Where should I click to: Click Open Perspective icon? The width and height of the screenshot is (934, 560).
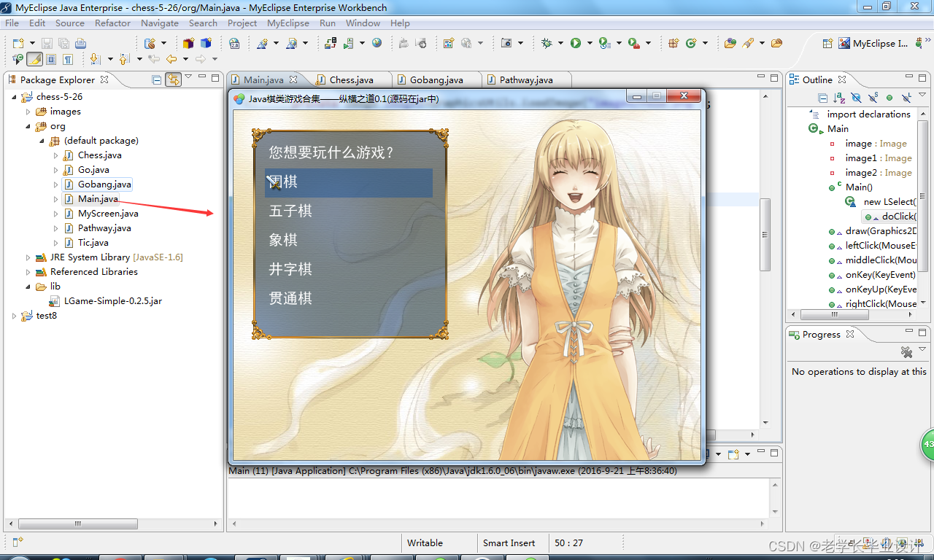pos(827,44)
